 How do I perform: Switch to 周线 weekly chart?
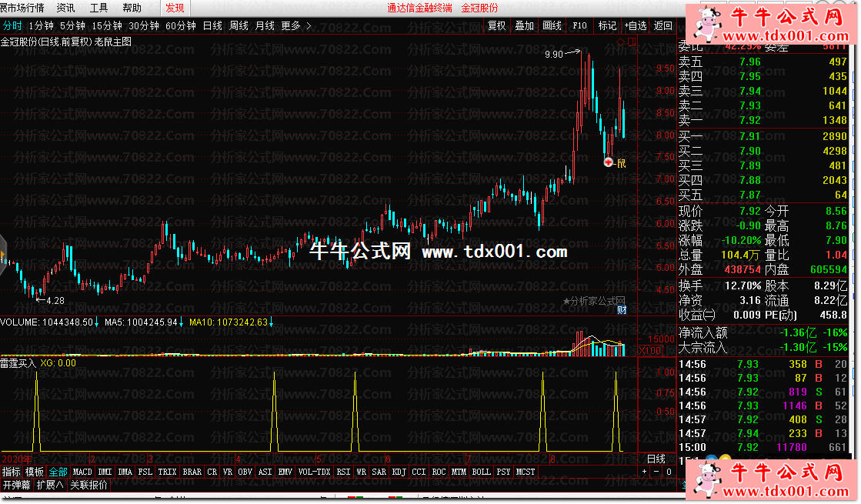(239, 26)
